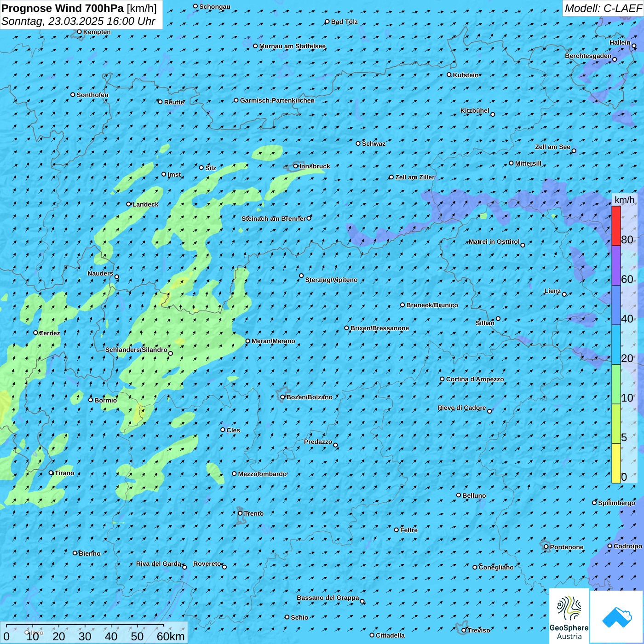Image resolution: width=644 pixels, height=644 pixels.
Task: Click the 'Mittersill' label
Action: (x=528, y=163)
